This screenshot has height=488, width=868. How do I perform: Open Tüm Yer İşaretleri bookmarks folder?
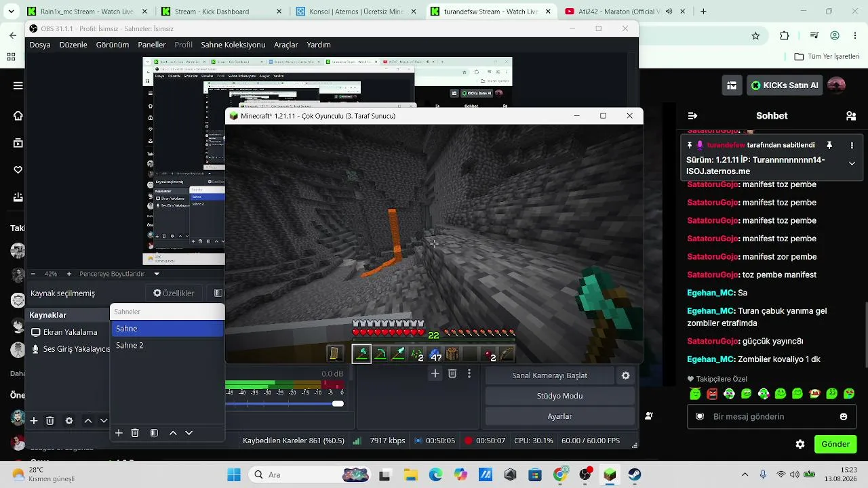(827, 56)
